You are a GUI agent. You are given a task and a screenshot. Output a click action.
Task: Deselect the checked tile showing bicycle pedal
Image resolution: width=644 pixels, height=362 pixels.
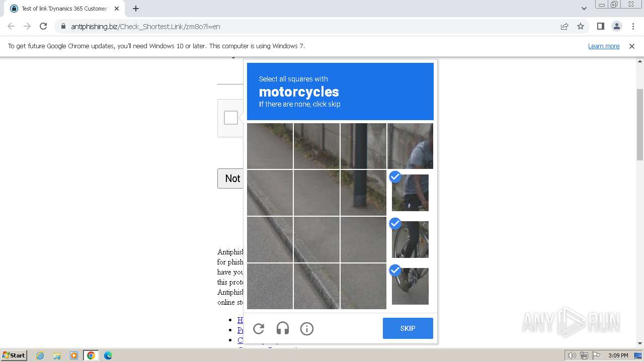pyautogui.click(x=410, y=286)
